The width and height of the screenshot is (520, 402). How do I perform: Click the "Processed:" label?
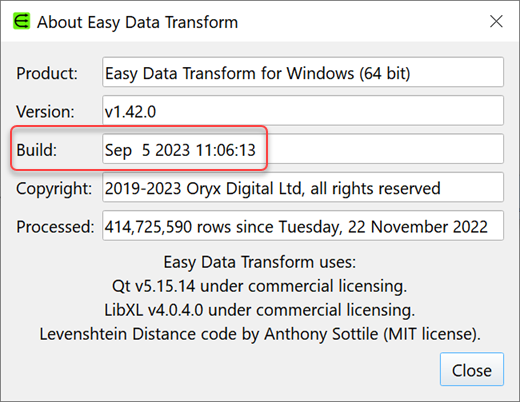[55, 227]
